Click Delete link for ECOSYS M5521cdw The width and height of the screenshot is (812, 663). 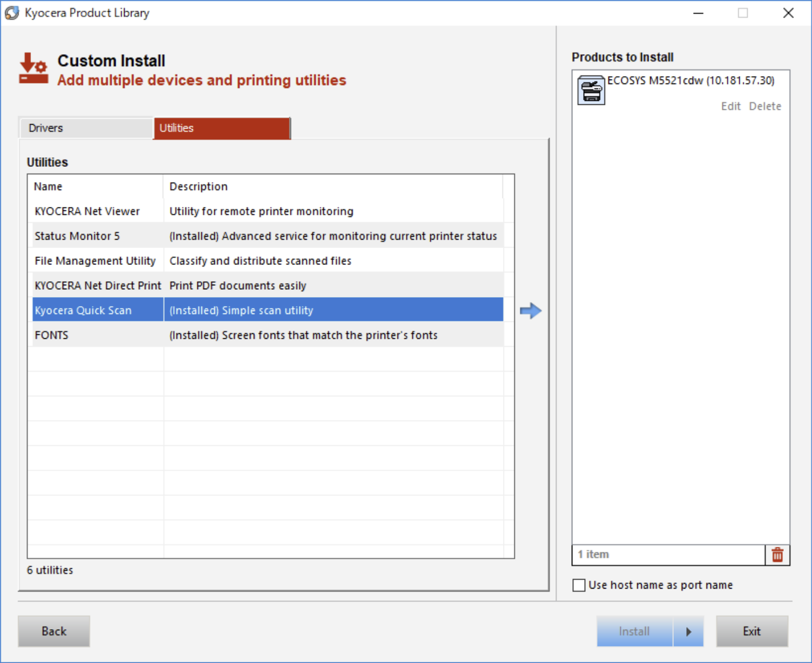(765, 107)
